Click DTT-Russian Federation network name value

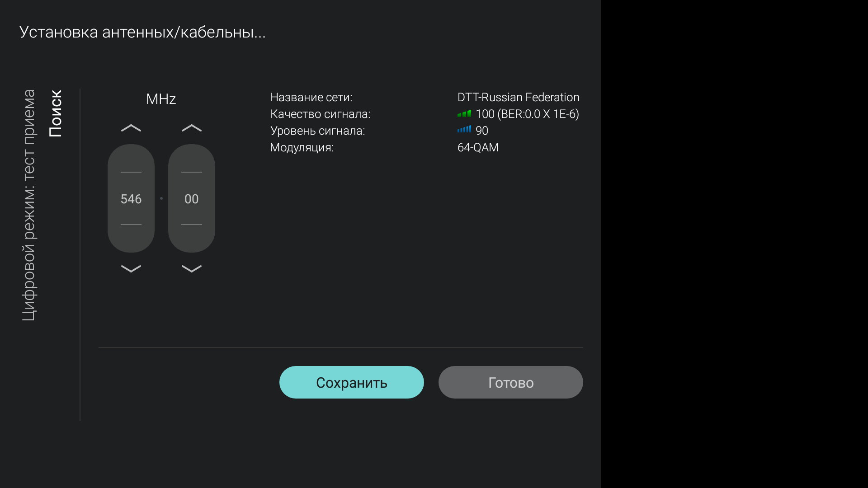pyautogui.click(x=518, y=97)
